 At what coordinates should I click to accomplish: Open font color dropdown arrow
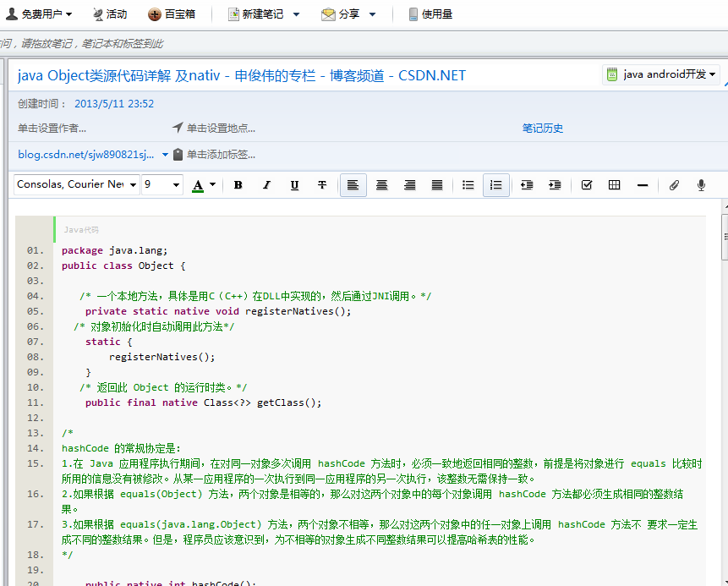coord(212,185)
